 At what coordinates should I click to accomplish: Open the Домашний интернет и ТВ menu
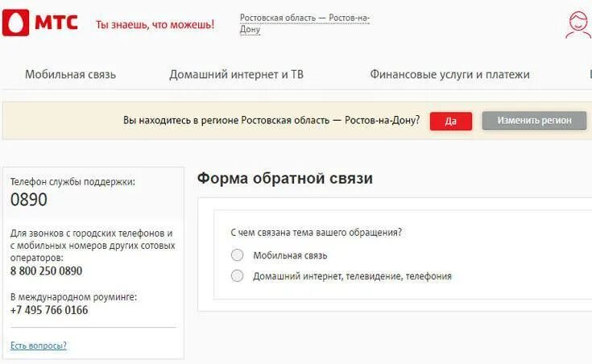[236, 75]
